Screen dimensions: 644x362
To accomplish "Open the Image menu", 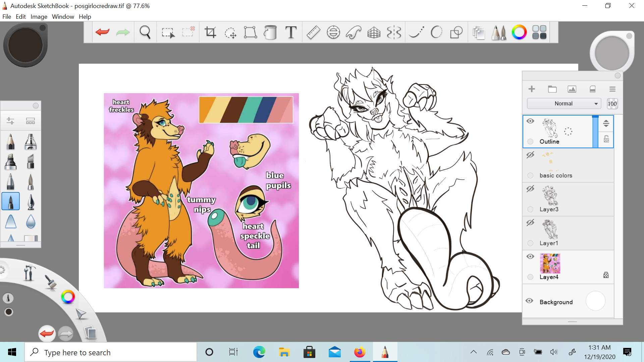I will coord(39,17).
